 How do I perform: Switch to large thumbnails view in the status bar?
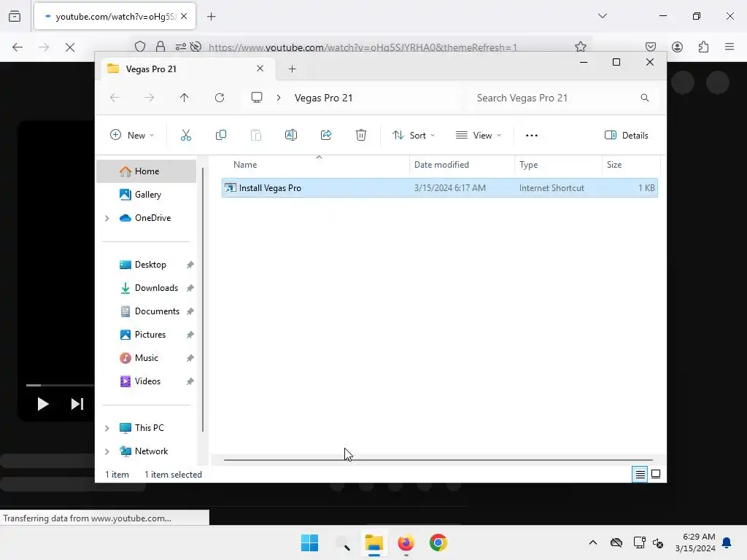pyautogui.click(x=656, y=474)
